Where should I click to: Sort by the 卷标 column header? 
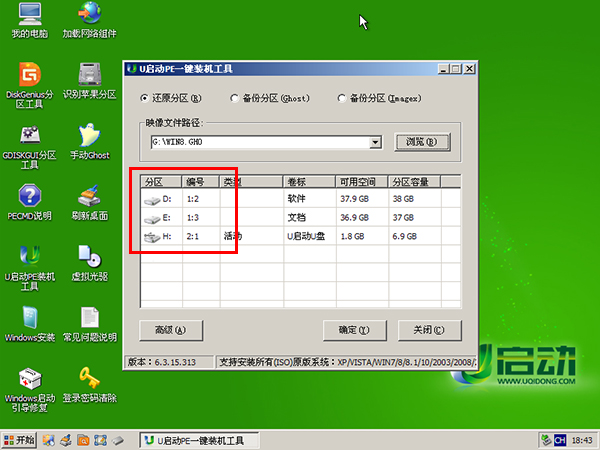309,182
